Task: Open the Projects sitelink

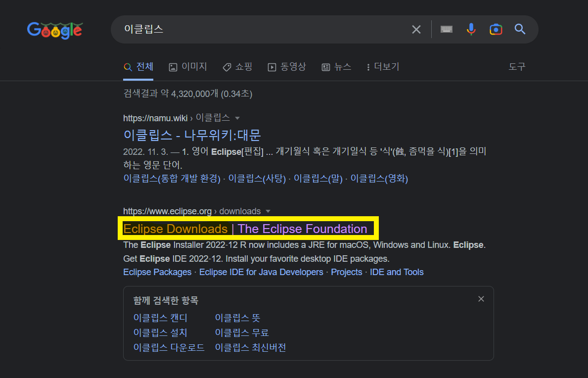Action: point(347,272)
